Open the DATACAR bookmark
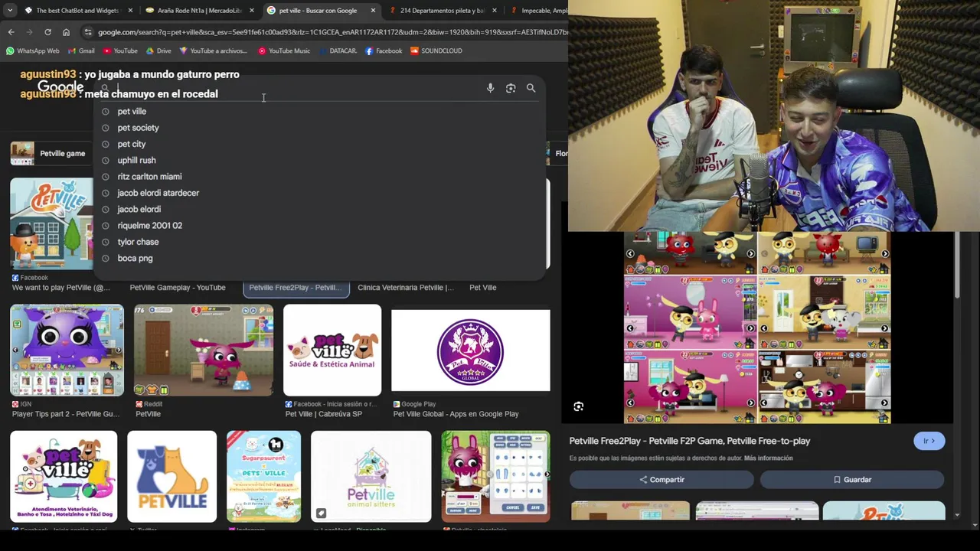The width and height of the screenshot is (980, 551). pyautogui.click(x=338, y=51)
